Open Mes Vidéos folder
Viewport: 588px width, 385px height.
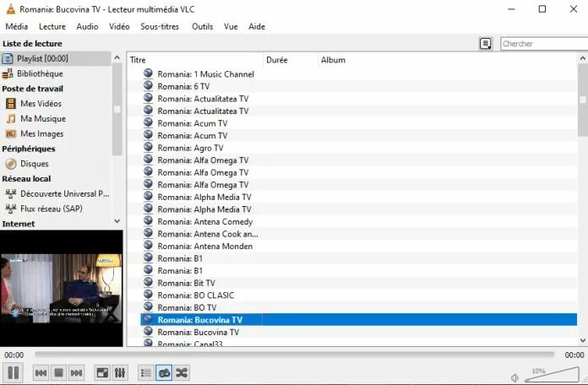tap(41, 104)
